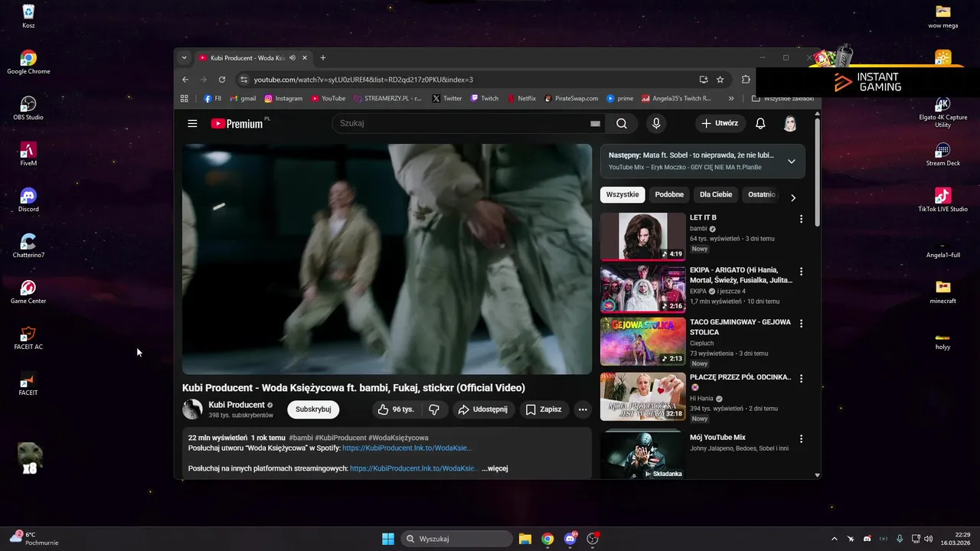This screenshot has width=980, height=551.
Task: Open the YouTube guide hamburger menu
Action: click(192, 123)
